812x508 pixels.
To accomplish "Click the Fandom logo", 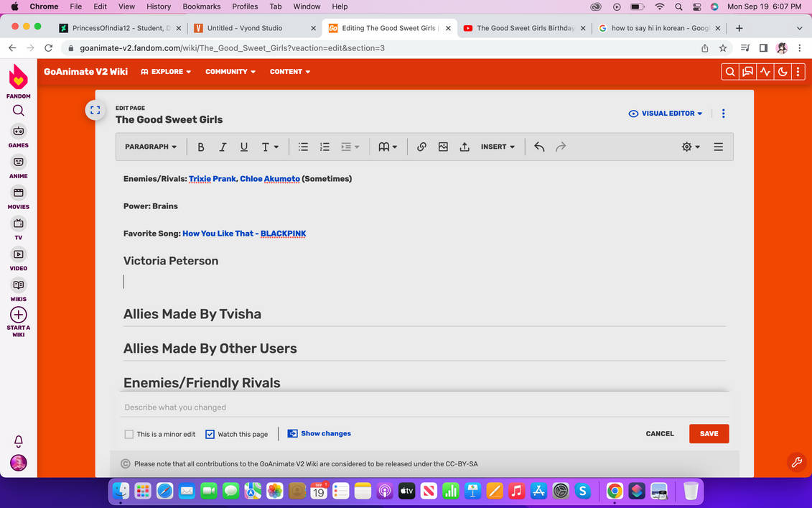I will tap(19, 81).
